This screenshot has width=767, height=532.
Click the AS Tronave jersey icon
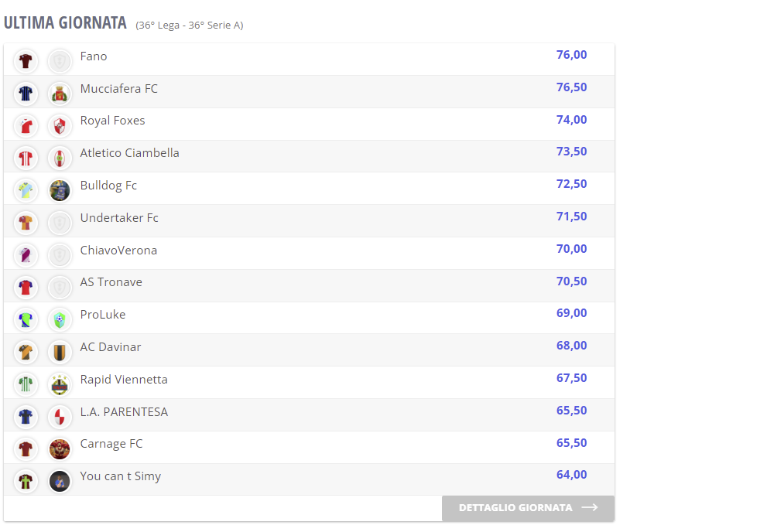(26, 287)
